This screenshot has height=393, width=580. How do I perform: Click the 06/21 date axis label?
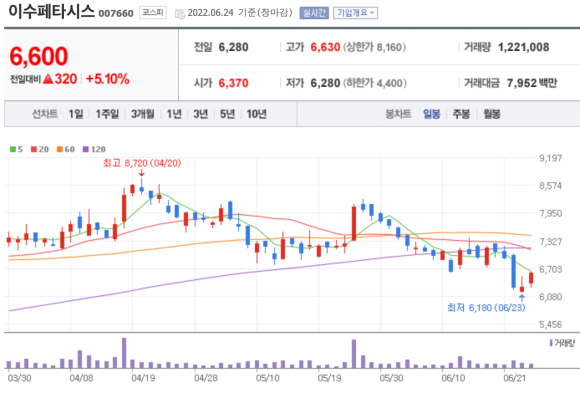(515, 378)
